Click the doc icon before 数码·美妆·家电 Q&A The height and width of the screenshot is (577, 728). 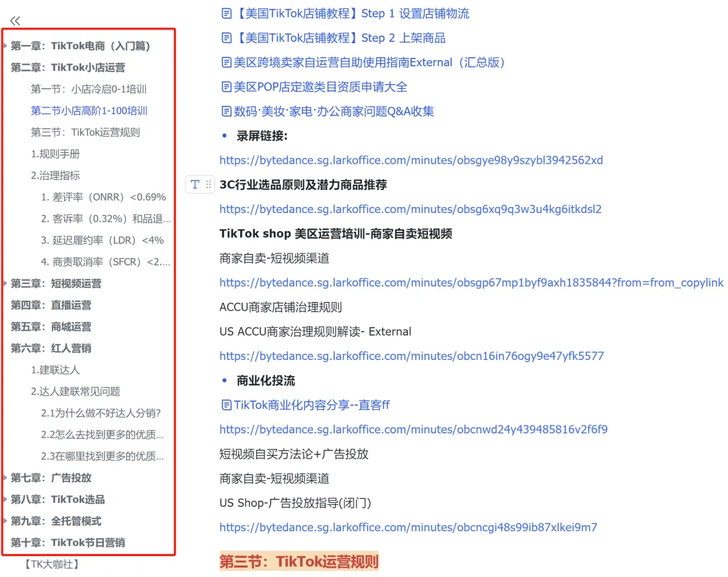(226, 111)
